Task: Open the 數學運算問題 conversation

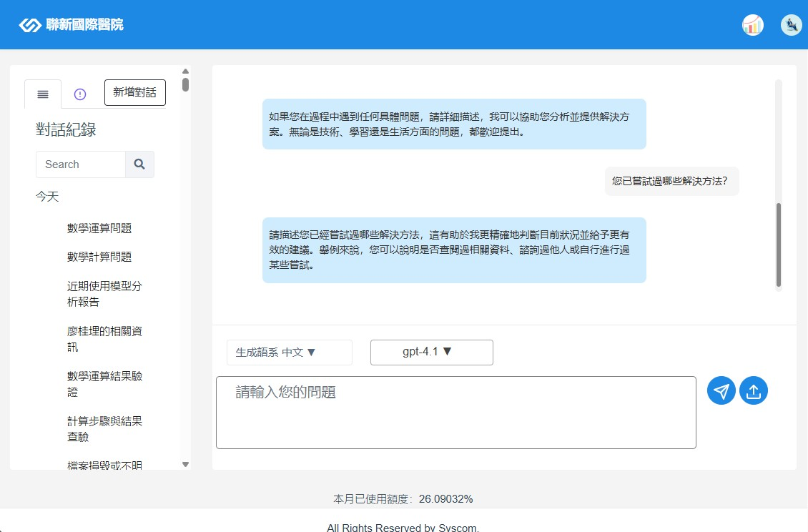Action: [99, 228]
